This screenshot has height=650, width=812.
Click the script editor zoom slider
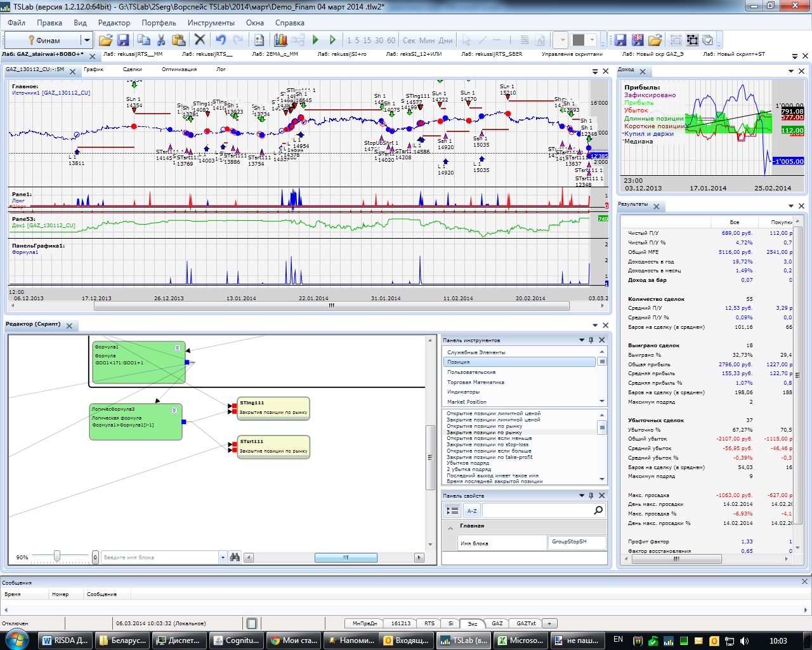57,557
